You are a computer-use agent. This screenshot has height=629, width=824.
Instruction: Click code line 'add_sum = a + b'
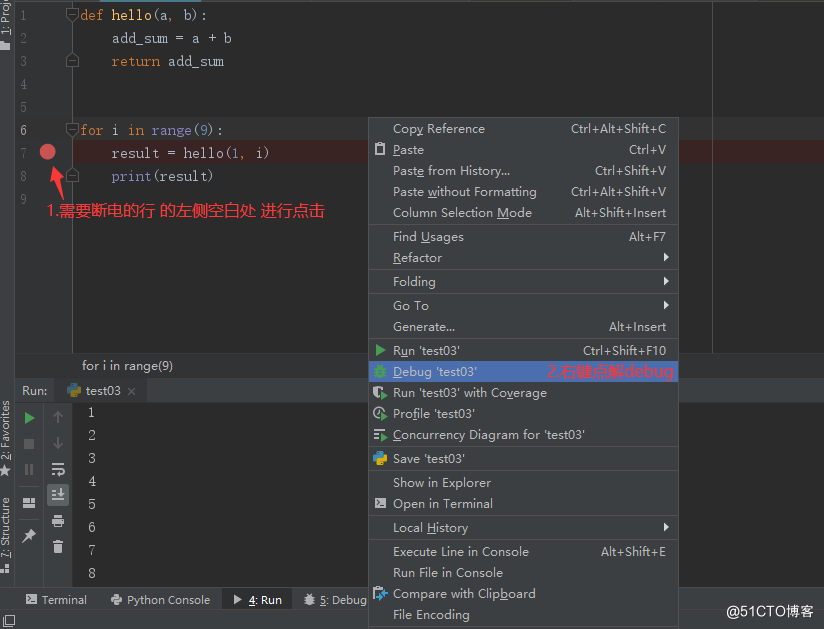click(x=171, y=38)
